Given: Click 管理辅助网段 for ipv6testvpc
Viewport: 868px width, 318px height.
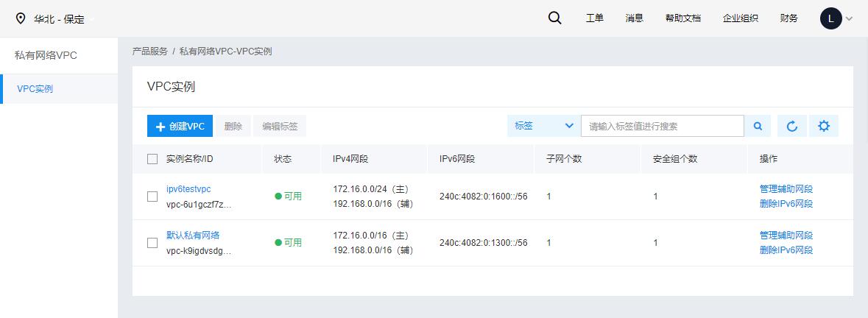Looking at the screenshot, I should pyautogui.click(x=786, y=189).
